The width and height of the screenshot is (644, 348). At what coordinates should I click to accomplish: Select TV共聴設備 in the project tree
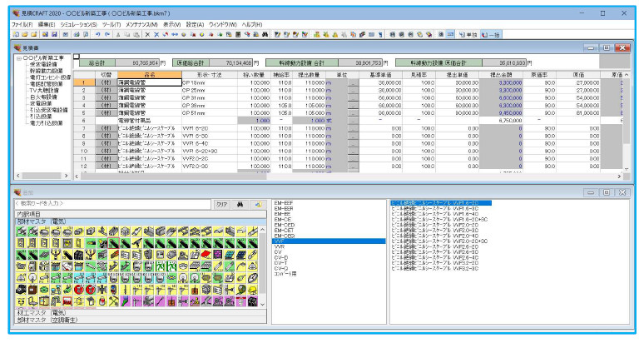click(x=44, y=91)
